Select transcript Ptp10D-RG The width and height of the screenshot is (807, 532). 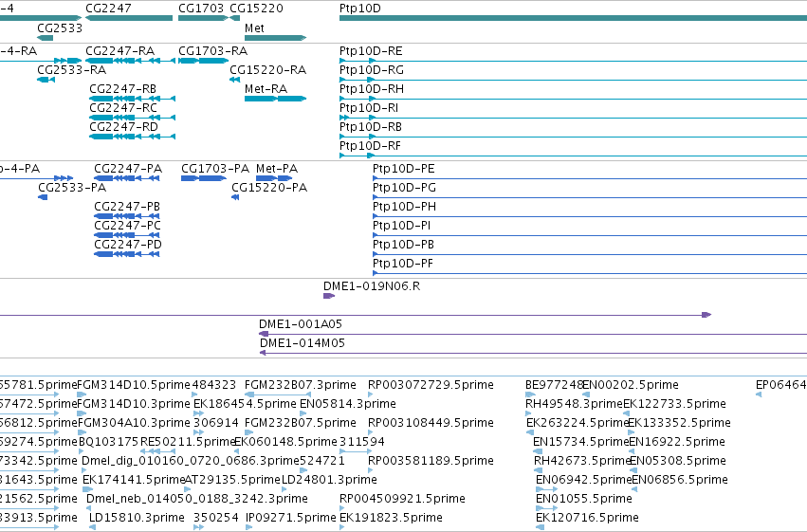click(573, 80)
